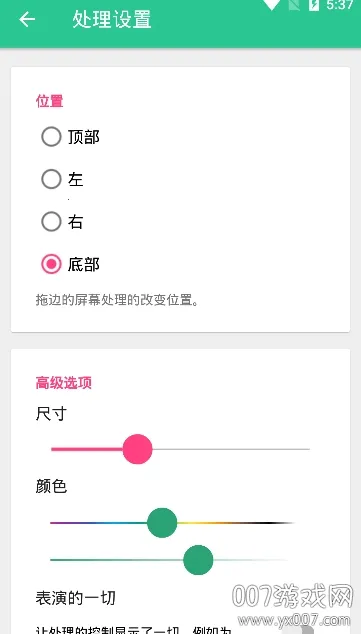Tap the cellular signal icon
361x634 pixels.
pyautogui.click(x=294, y=5)
